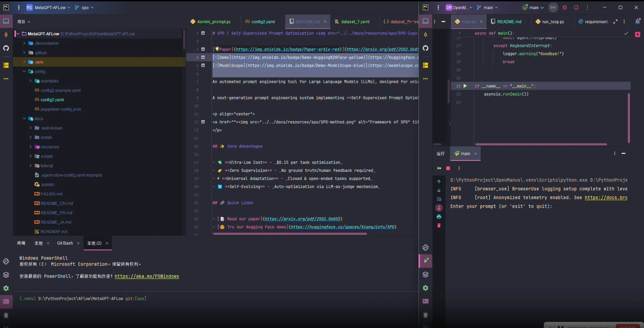
Task: Toggle soft-wrap in Run console
Action: click(439, 199)
